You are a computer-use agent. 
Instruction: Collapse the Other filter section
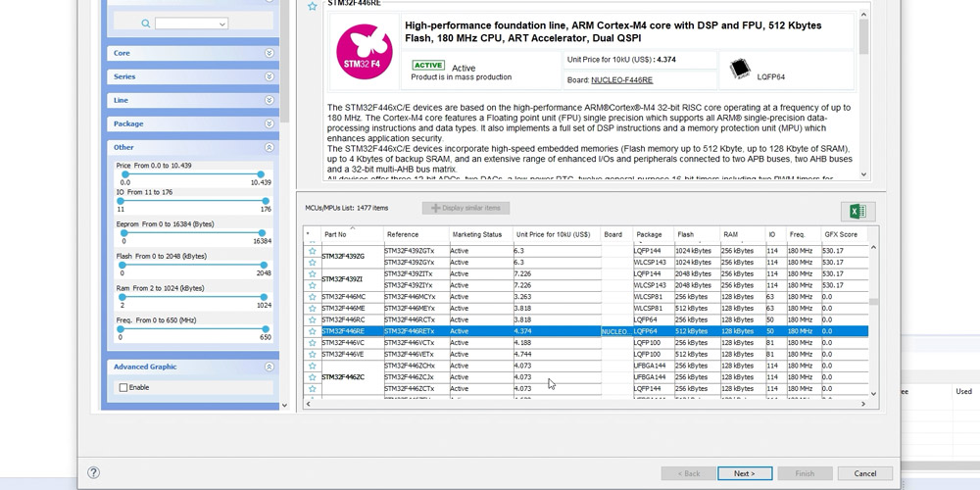[x=269, y=148]
